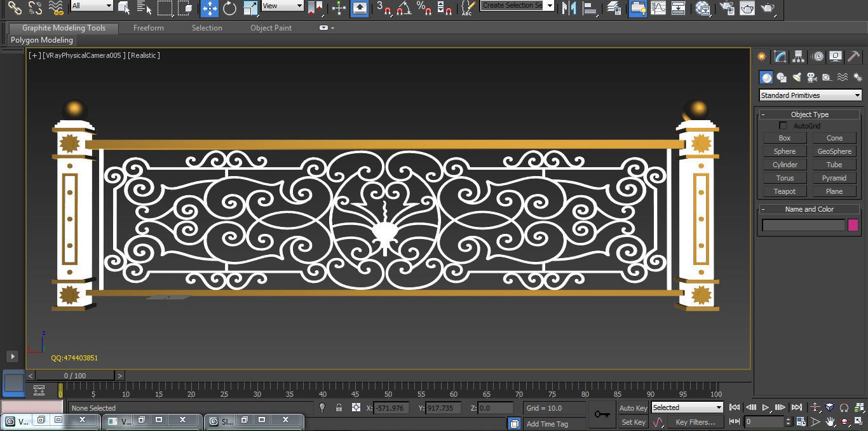
Task: Click the object color swatch
Action: pyautogui.click(x=853, y=225)
